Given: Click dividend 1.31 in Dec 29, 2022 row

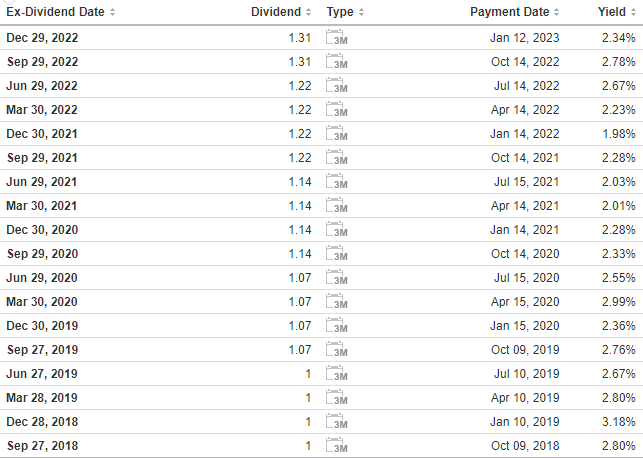Looking at the screenshot, I should [300, 38].
